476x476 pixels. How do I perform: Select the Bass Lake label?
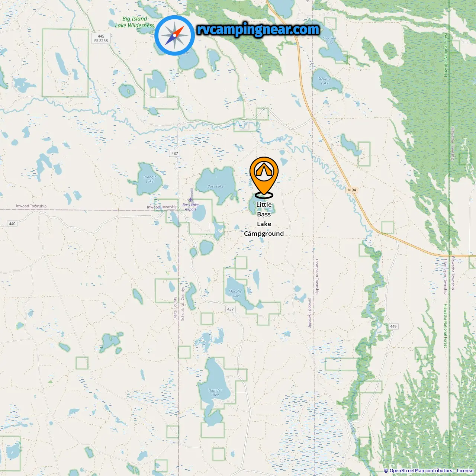(x=216, y=186)
